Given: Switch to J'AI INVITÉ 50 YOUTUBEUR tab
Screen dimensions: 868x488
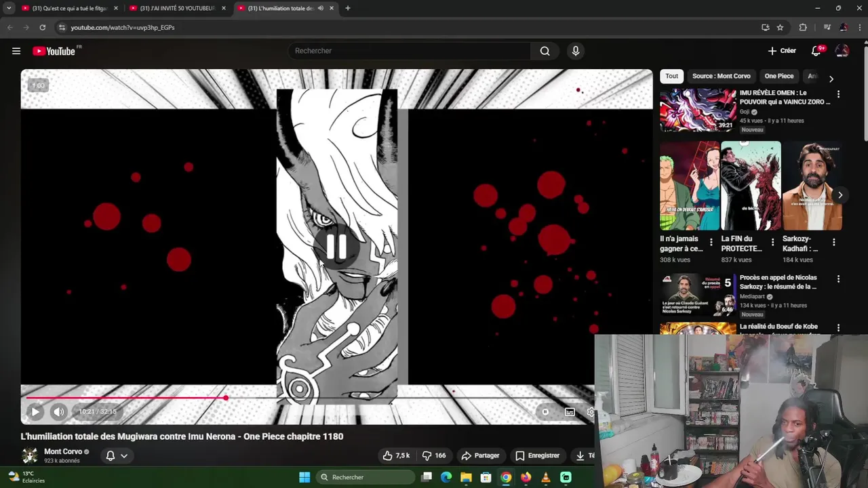Looking at the screenshot, I should 176,8.
